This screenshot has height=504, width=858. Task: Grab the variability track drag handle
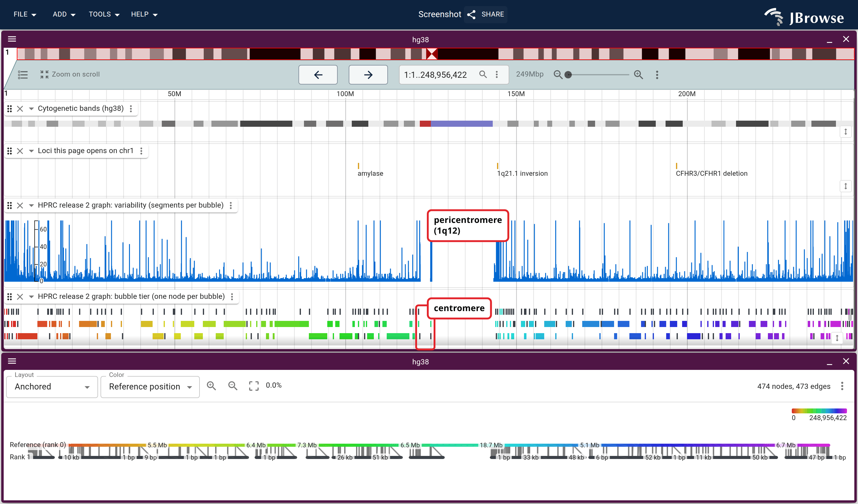[9, 205]
